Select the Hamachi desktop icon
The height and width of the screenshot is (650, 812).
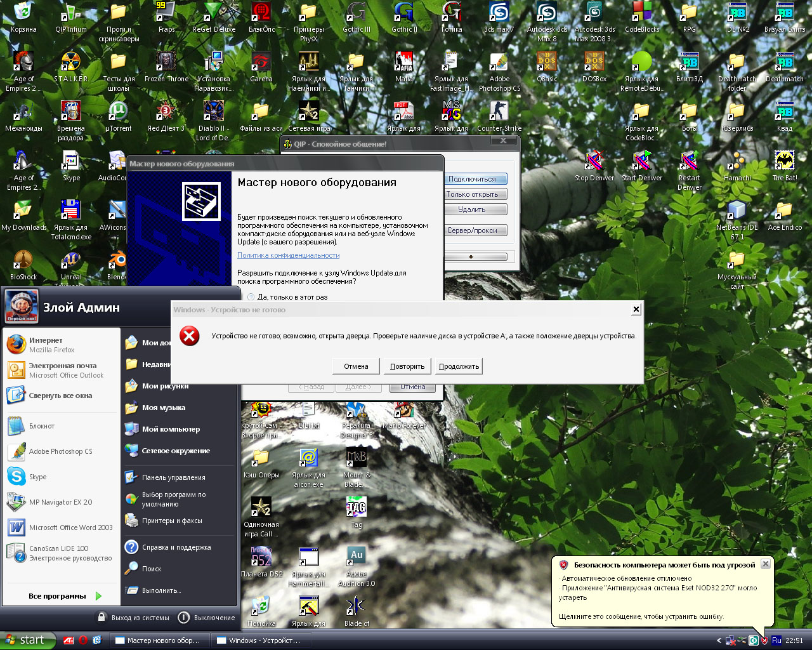click(737, 162)
